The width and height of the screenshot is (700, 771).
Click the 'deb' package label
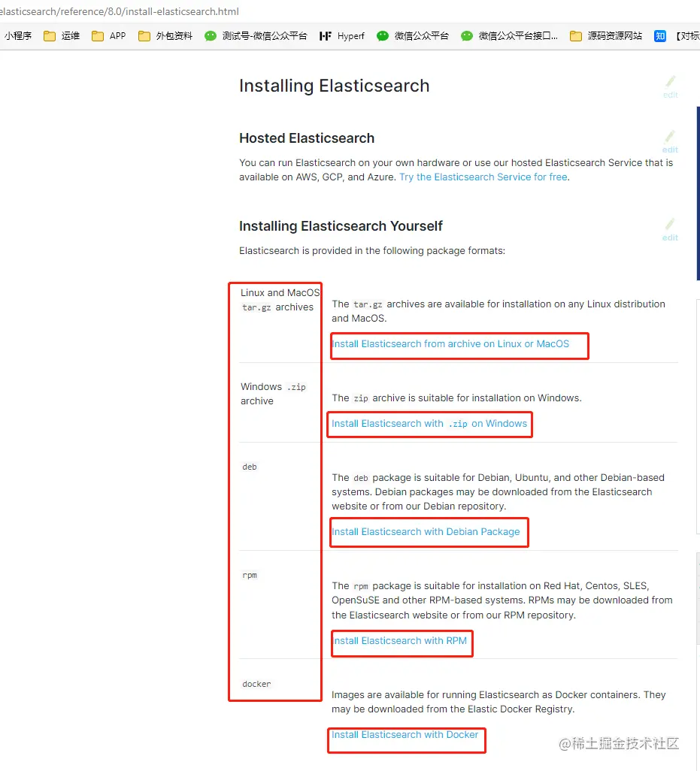click(x=250, y=467)
